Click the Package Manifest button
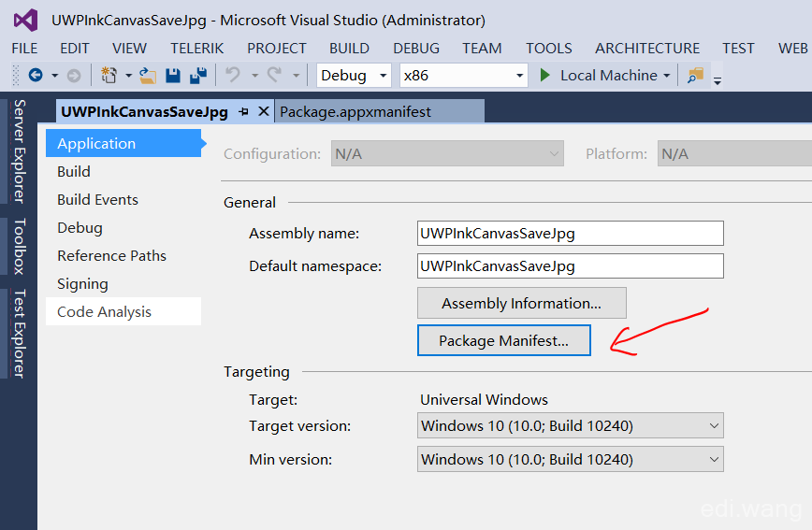 click(504, 340)
